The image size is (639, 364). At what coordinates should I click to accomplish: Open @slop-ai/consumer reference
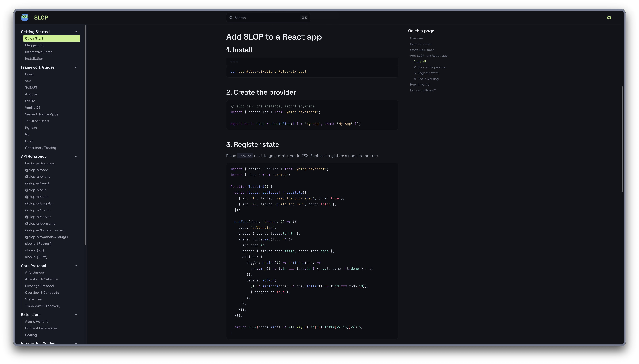pos(41,224)
